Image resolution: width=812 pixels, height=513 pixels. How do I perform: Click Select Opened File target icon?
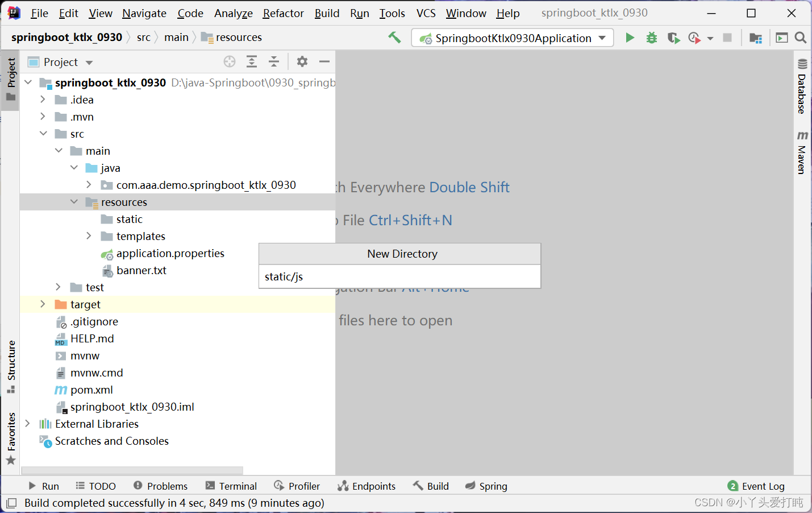coord(230,61)
